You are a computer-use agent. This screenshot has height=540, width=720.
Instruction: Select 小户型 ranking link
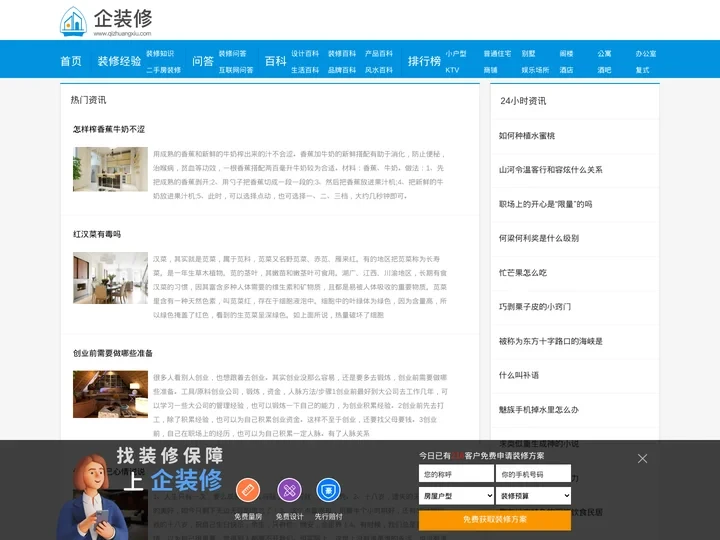click(456, 53)
